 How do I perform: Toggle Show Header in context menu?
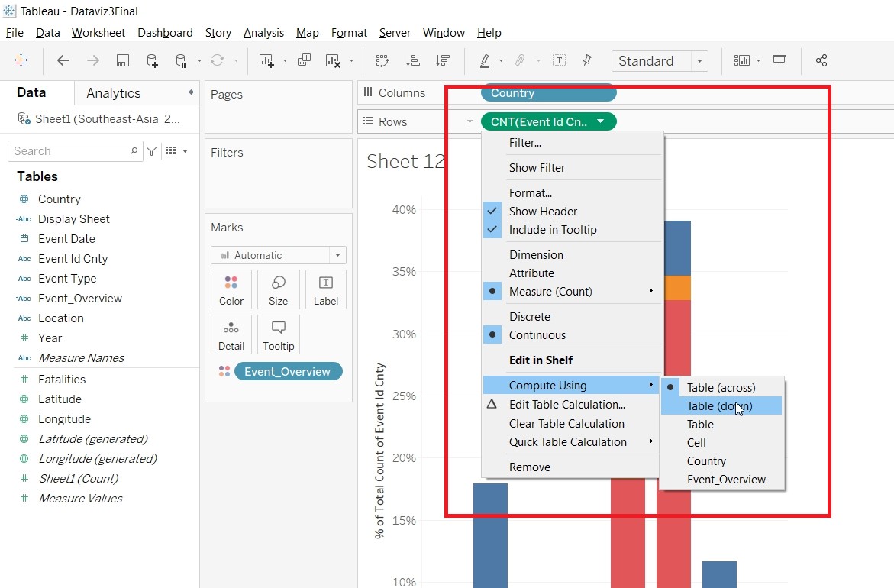click(x=543, y=212)
